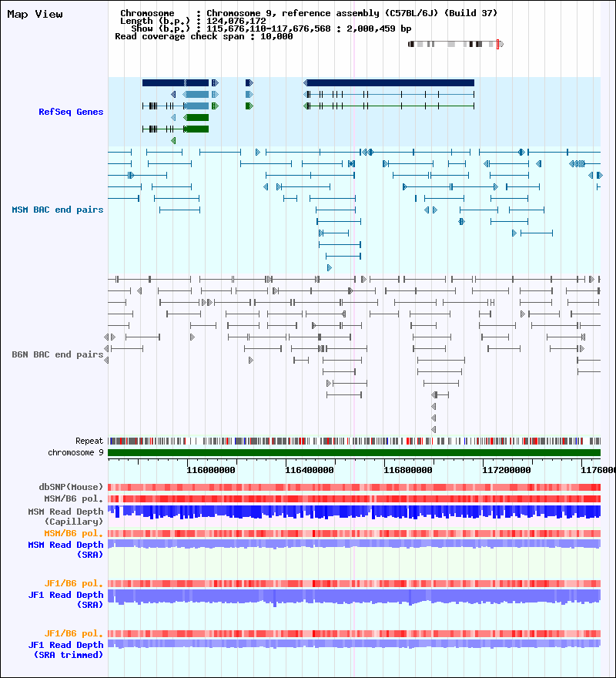Click the large dark blue gene bar

[391, 82]
